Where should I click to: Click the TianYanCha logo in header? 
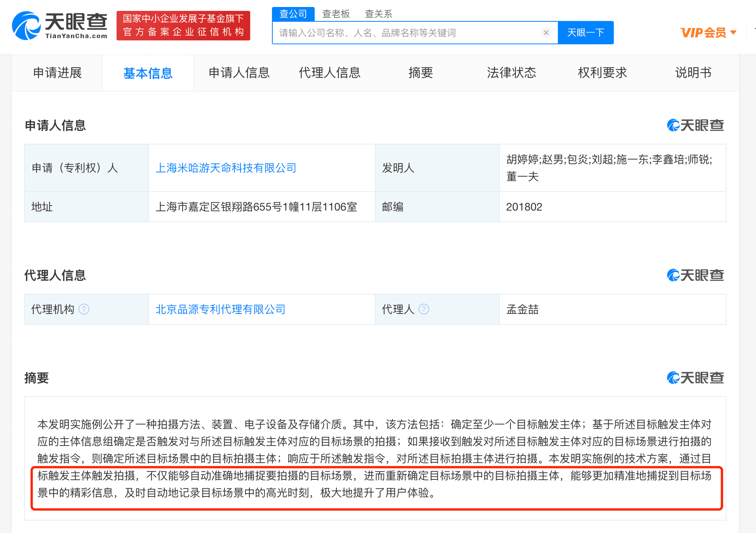60,26
